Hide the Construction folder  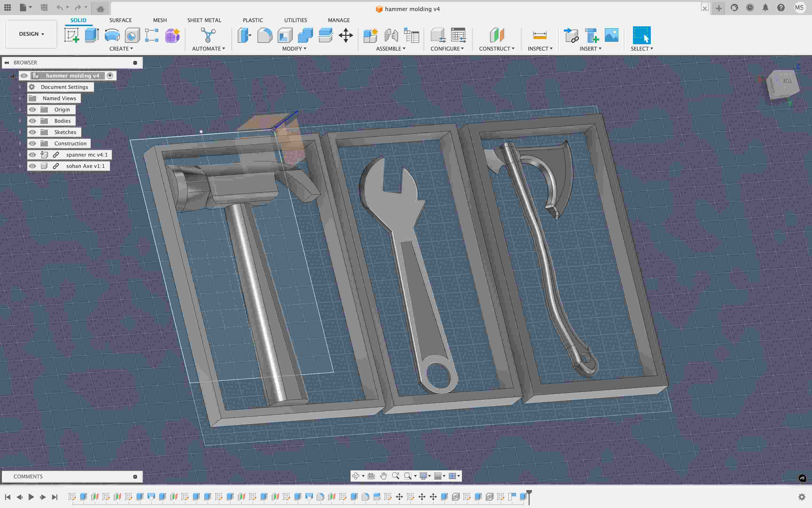point(32,143)
